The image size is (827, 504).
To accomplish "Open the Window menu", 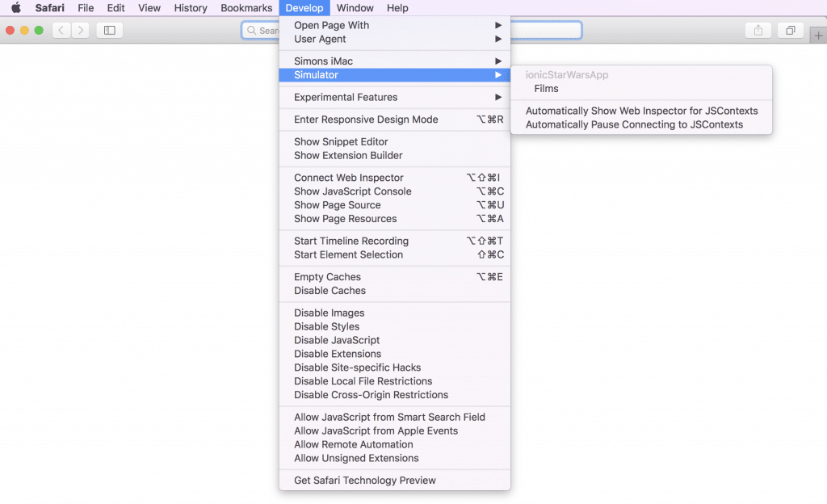I will click(x=355, y=8).
